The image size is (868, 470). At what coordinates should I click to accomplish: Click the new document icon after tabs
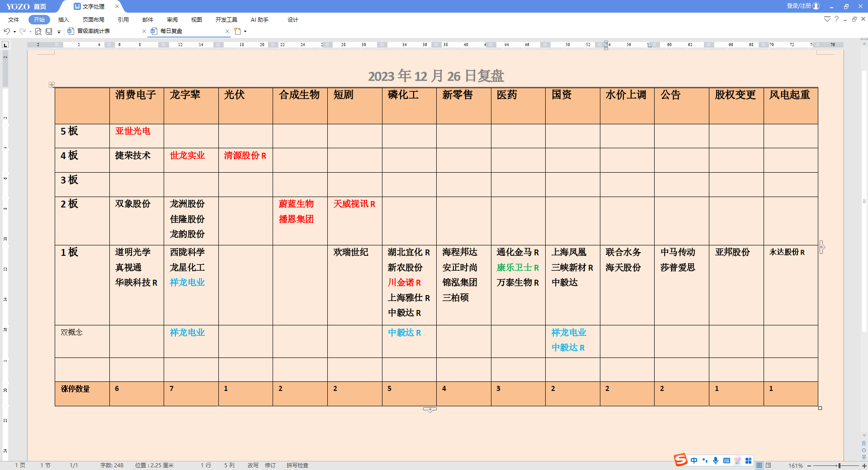click(x=237, y=31)
